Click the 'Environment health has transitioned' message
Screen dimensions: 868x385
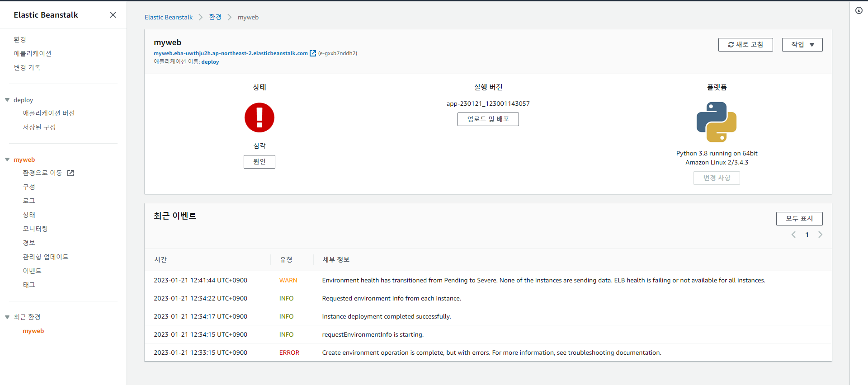tap(544, 281)
